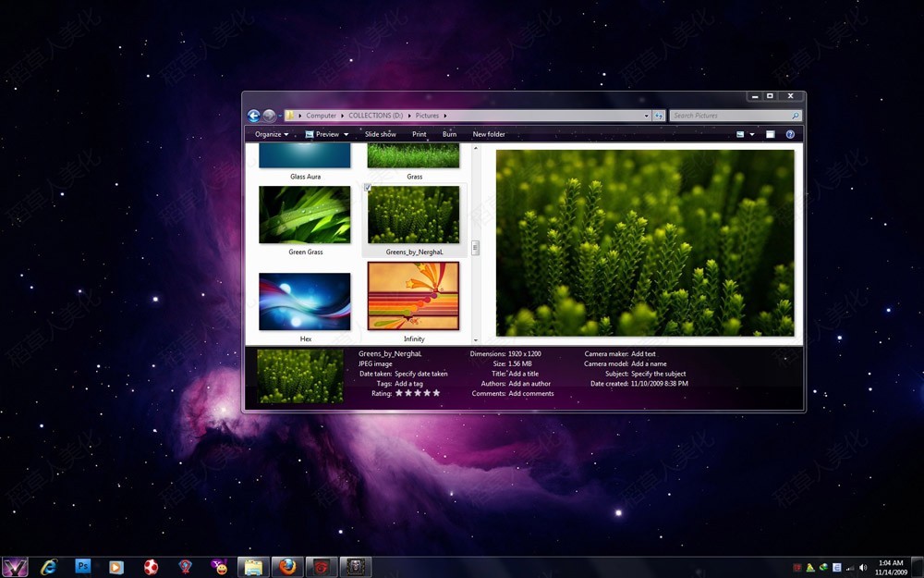Viewport: 924px width, 578px height.
Task: Click 'Add text' for Camera maker
Action: (643, 354)
